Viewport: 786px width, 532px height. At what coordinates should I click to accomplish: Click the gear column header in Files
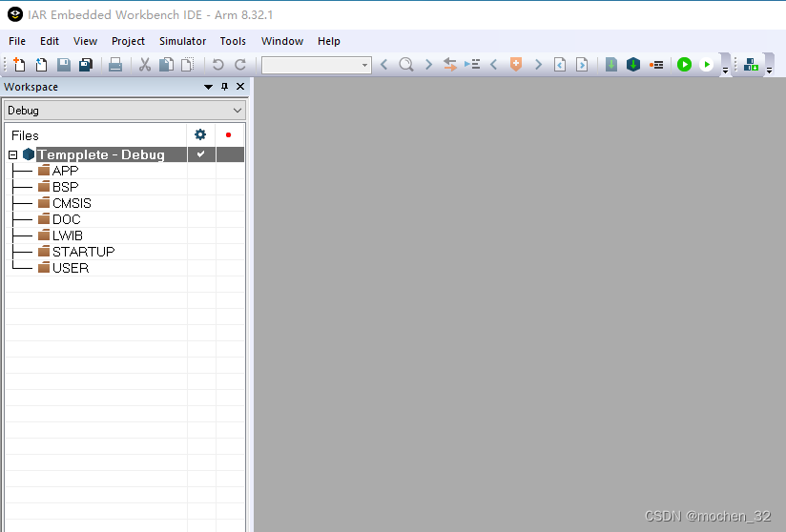(x=200, y=134)
